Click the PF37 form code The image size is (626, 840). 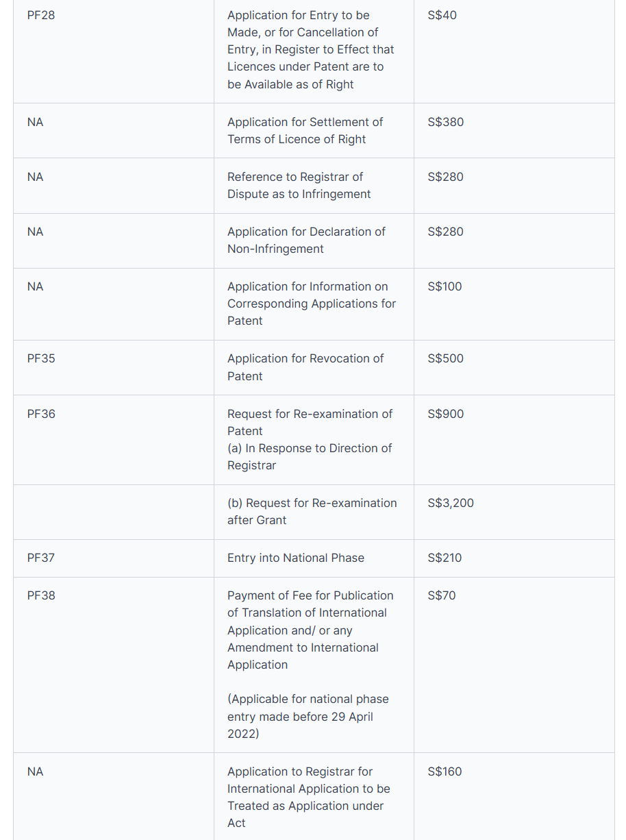(41, 558)
